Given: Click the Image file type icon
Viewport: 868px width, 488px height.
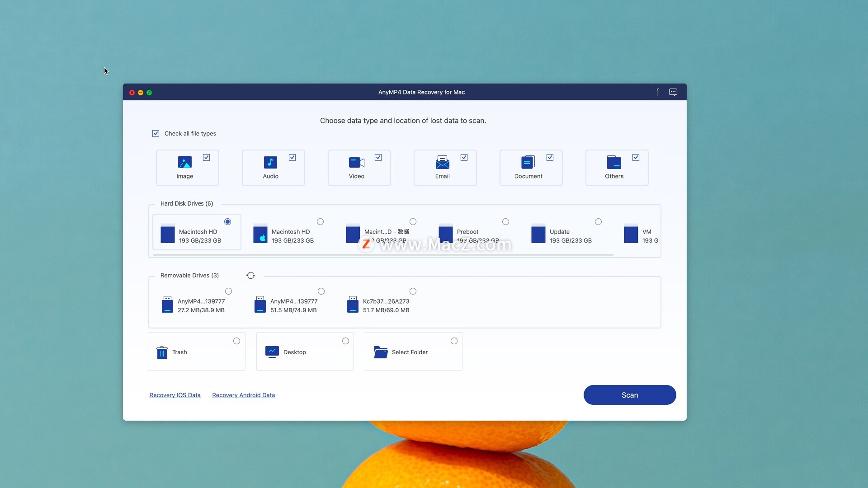Looking at the screenshot, I should tap(184, 162).
